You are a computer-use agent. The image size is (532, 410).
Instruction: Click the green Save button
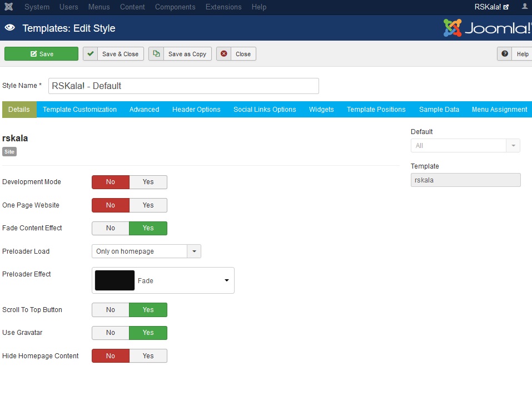pos(41,53)
